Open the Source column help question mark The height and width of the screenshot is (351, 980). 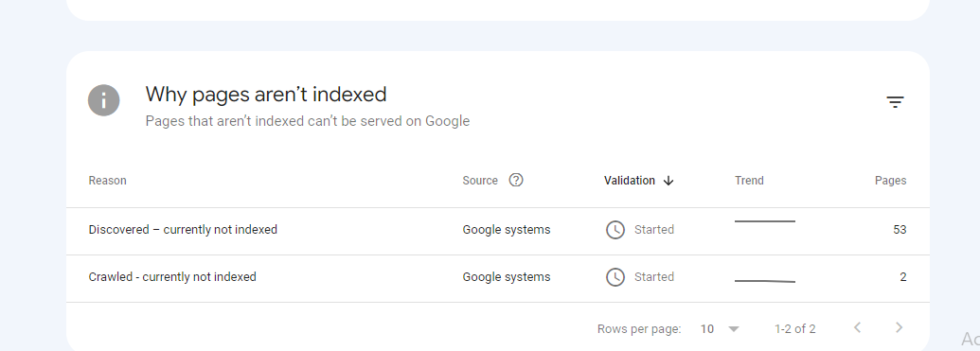coord(516,180)
